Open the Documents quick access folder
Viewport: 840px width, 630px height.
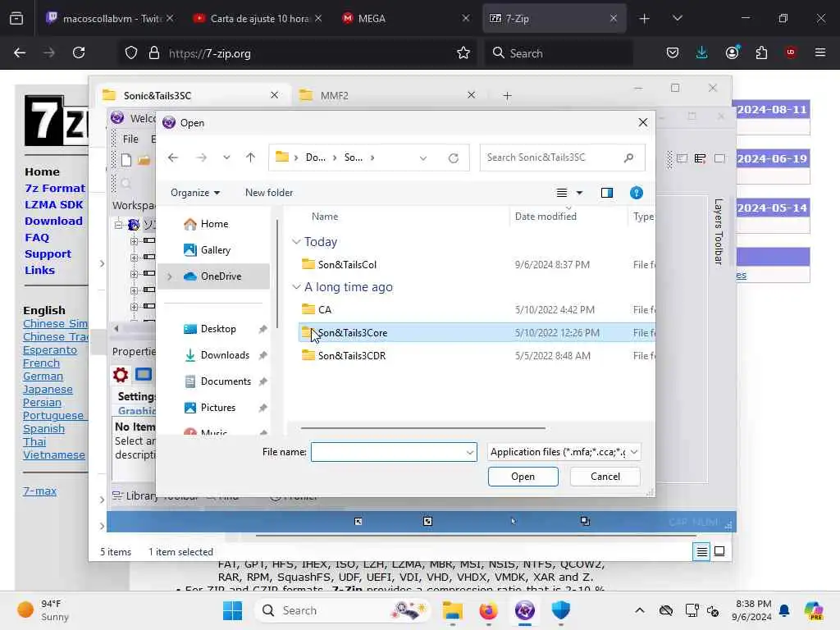click(x=225, y=381)
